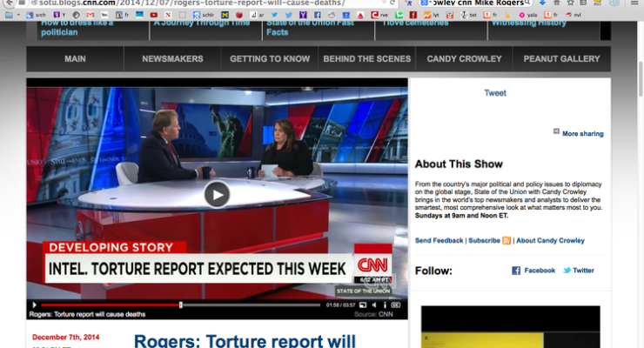Open the 'Rogers: Torture report will' headline
The image size is (644, 348).
click(245, 341)
